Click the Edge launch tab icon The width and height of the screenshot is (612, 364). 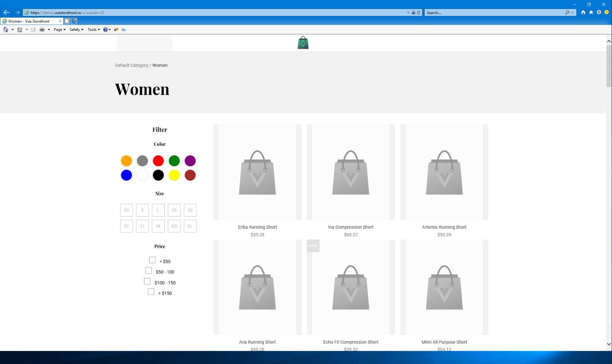tap(74, 21)
